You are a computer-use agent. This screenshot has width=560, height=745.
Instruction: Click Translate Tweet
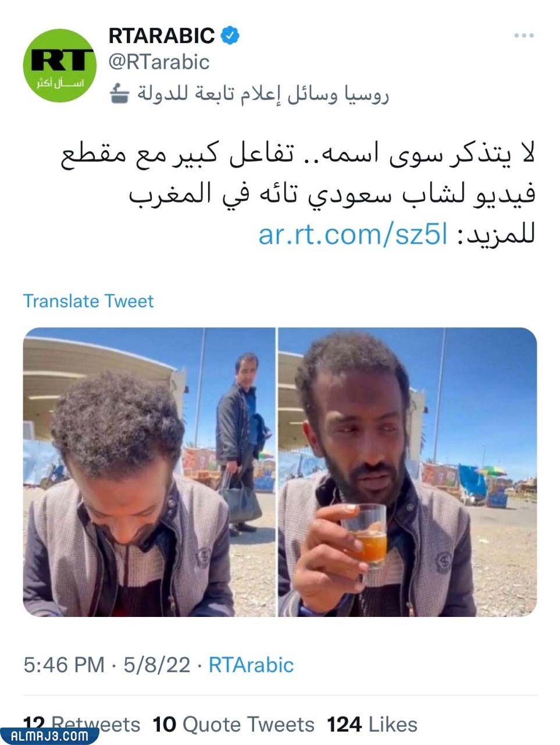point(88,301)
